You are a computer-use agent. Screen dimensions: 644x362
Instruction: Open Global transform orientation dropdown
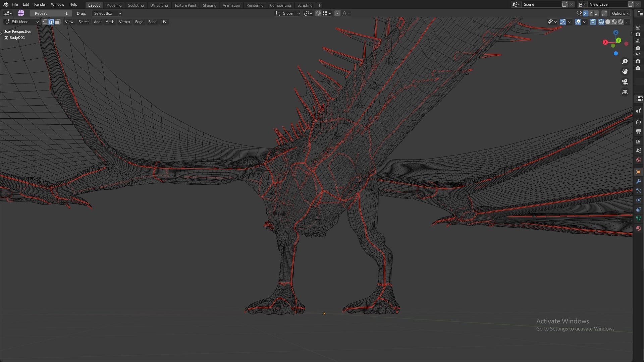pyautogui.click(x=287, y=13)
